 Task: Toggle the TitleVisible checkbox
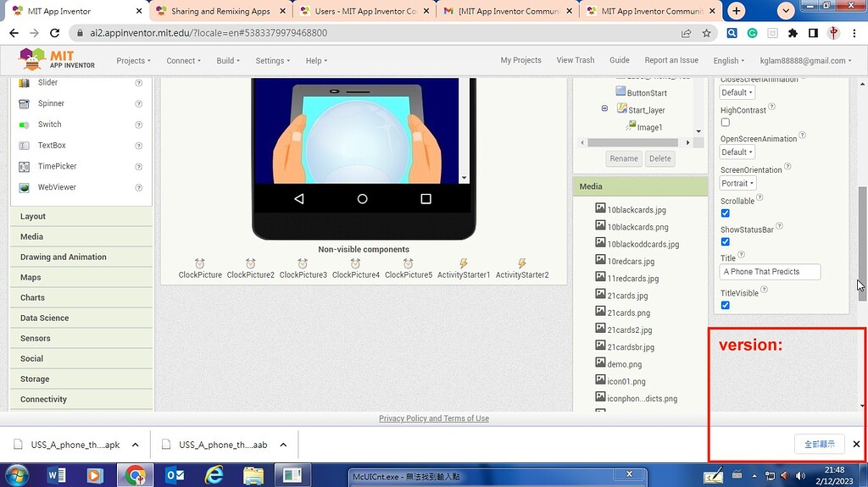[x=726, y=306]
